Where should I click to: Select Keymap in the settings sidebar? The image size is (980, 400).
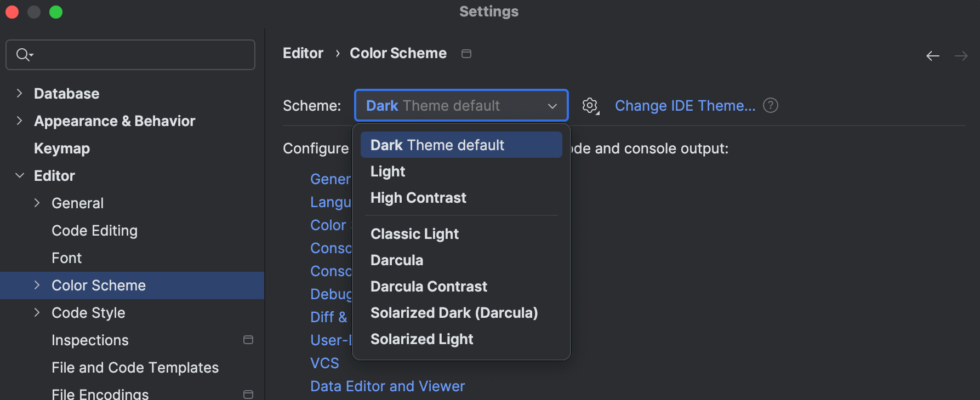62,148
